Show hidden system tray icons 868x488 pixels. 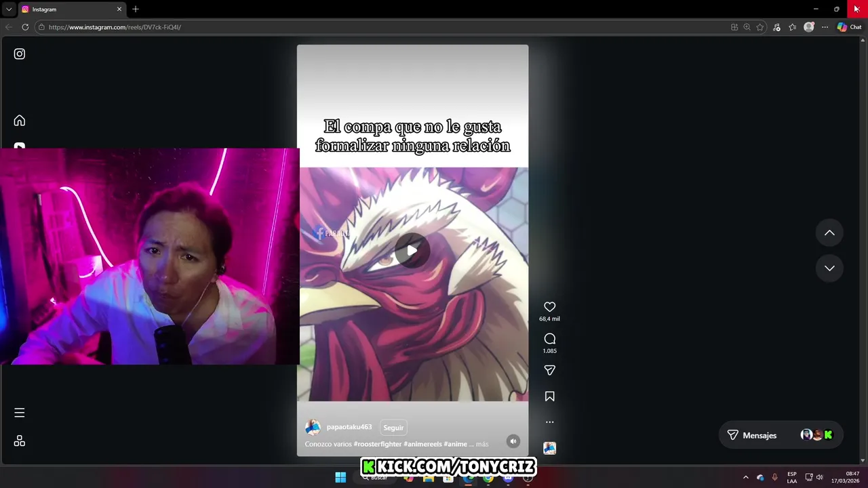click(746, 477)
